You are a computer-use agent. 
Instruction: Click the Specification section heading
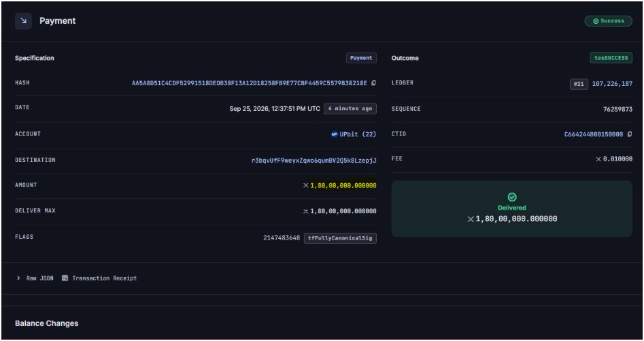point(35,58)
